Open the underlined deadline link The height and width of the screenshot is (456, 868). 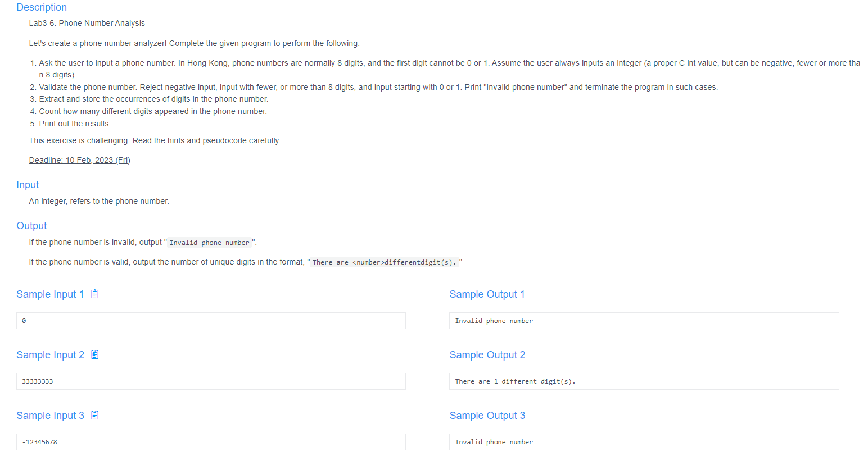[79, 159]
